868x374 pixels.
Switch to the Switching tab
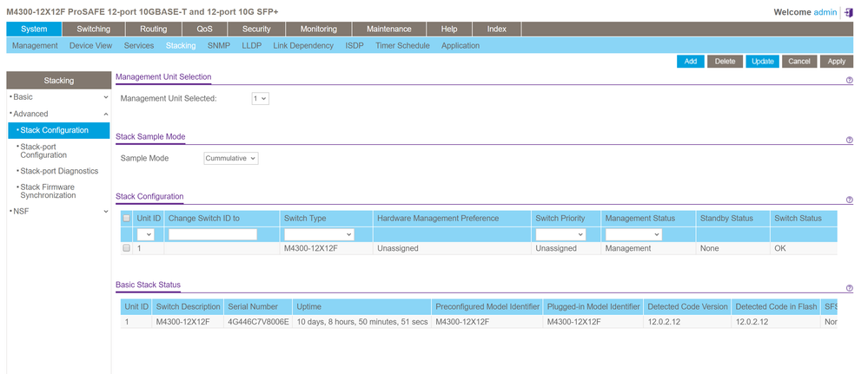click(94, 30)
